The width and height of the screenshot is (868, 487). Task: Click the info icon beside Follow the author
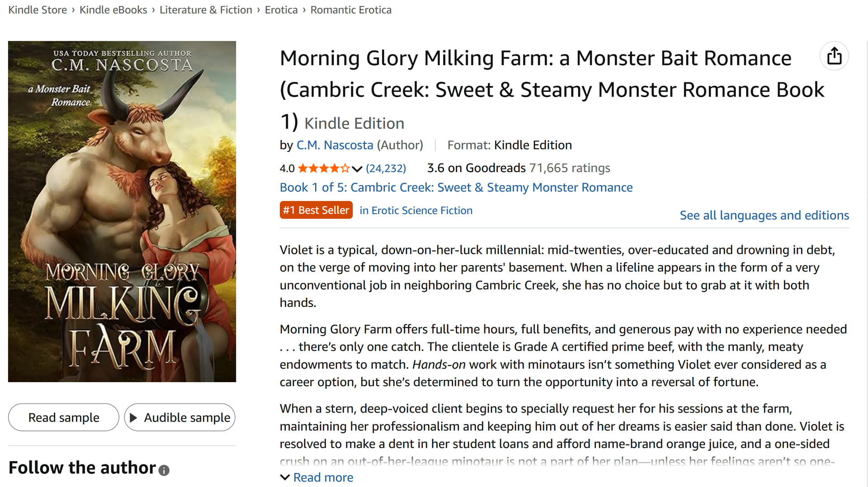[164, 470]
